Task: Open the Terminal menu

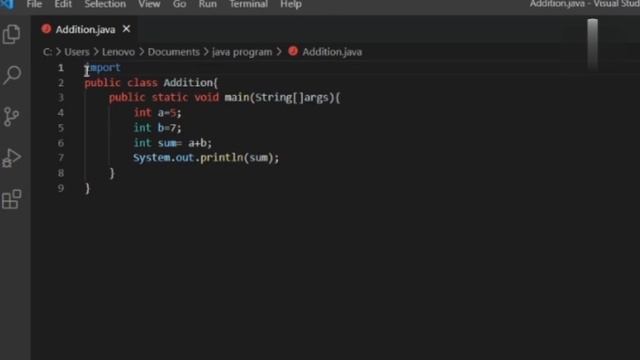Action: click(248, 4)
